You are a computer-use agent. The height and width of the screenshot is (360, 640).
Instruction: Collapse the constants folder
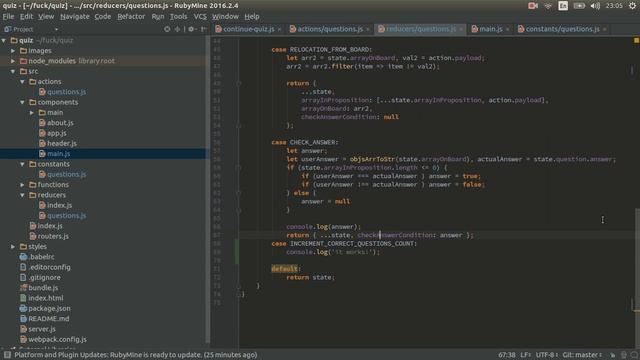(22, 164)
